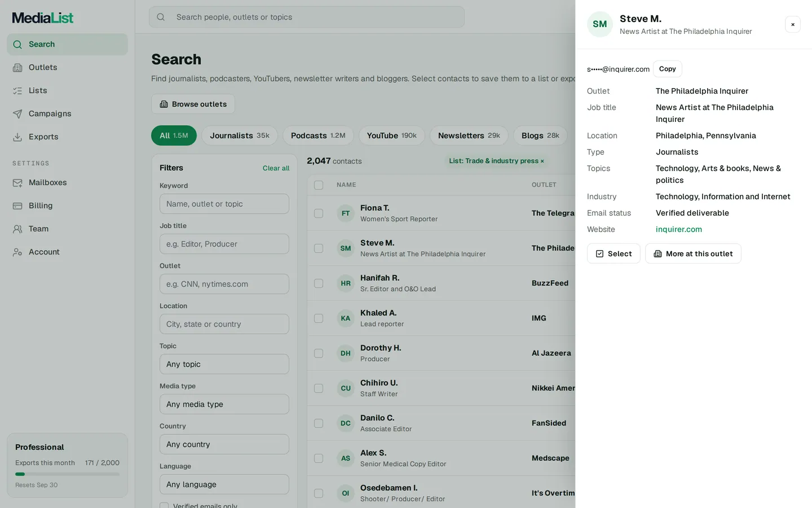Click Clear all filters
The image size is (812, 508).
click(x=276, y=168)
